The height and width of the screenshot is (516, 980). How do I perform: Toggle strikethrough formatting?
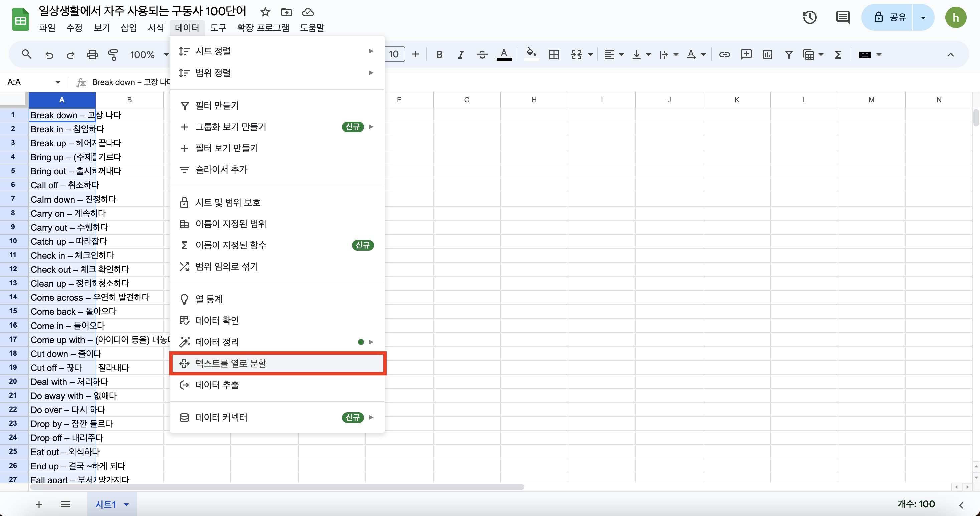coord(482,55)
